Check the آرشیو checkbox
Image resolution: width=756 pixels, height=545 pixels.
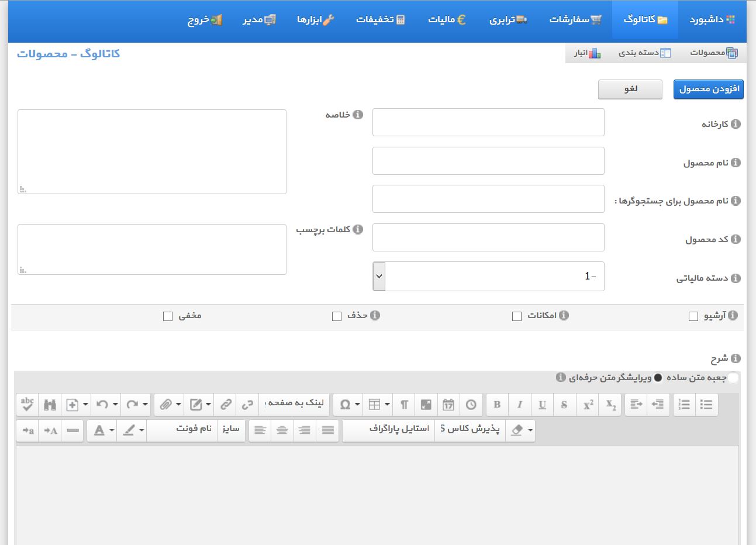coord(693,316)
